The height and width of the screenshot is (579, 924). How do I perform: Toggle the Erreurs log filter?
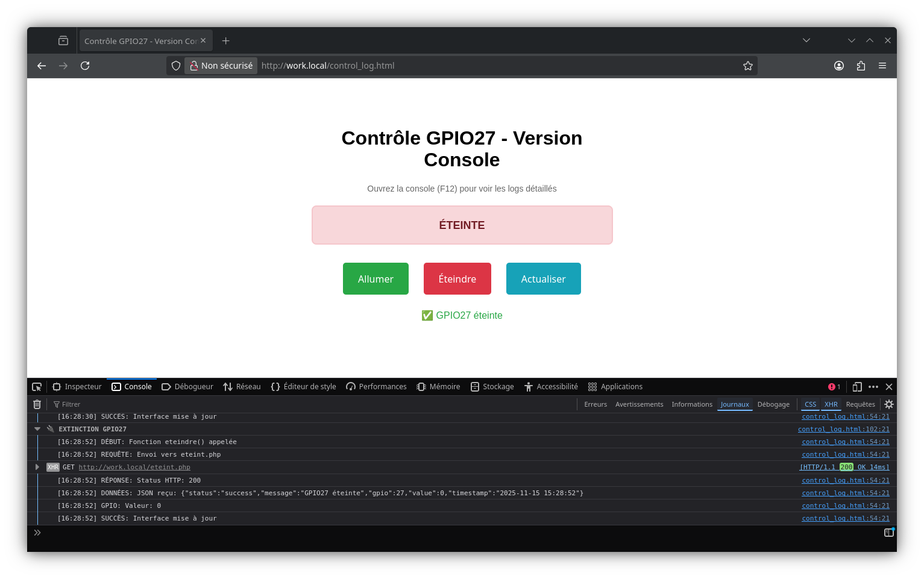pos(595,404)
